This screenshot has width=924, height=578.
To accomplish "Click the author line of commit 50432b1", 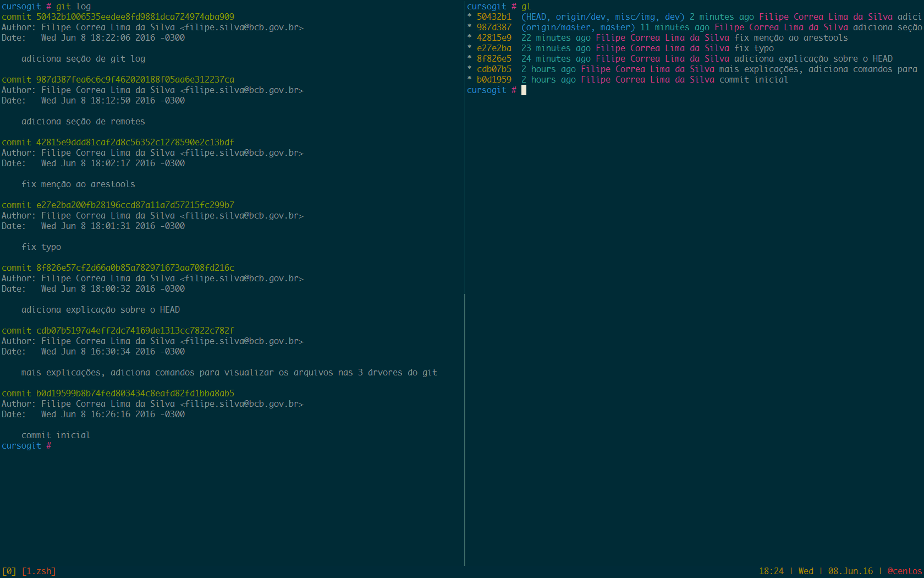I will pyautogui.click(x=152, y=28).
